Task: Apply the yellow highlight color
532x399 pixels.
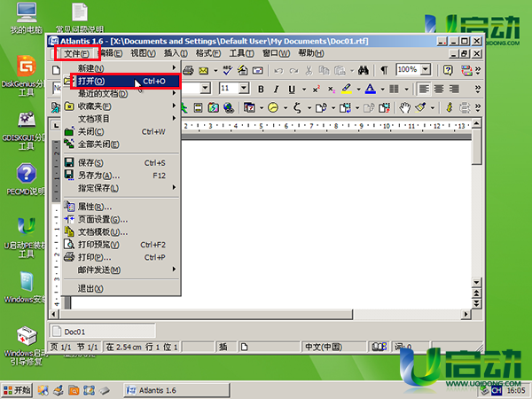Action: point(347,89)
